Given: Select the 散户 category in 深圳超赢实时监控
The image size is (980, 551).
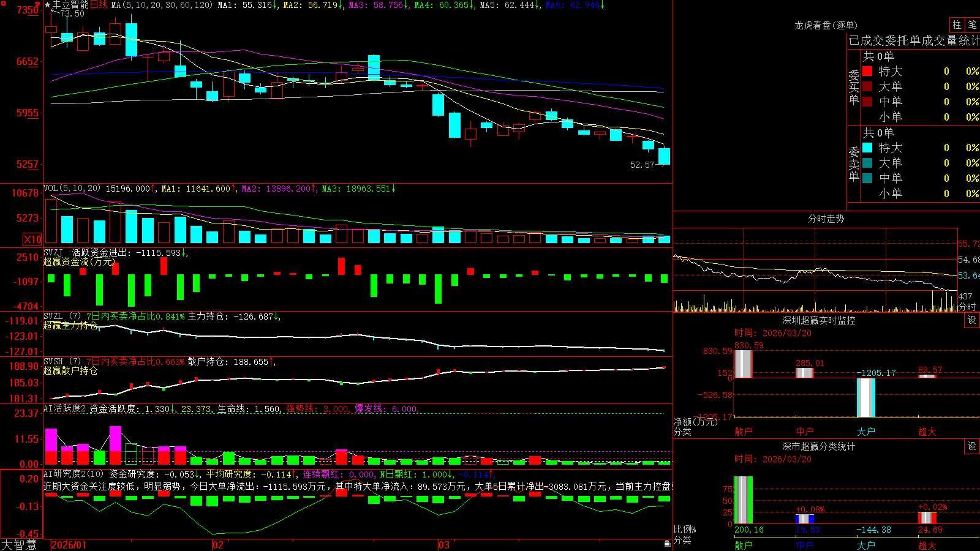Looking at the screenshot, I should point(744,432).
